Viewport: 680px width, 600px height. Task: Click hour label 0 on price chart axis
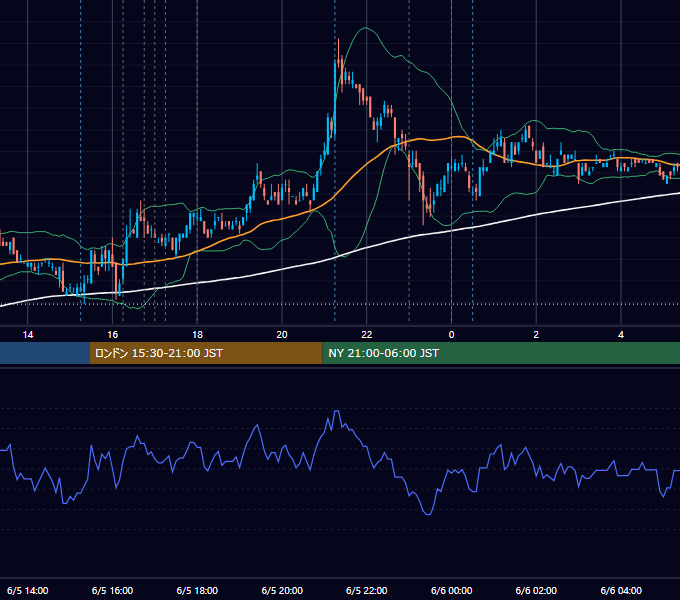click(451, 335)
